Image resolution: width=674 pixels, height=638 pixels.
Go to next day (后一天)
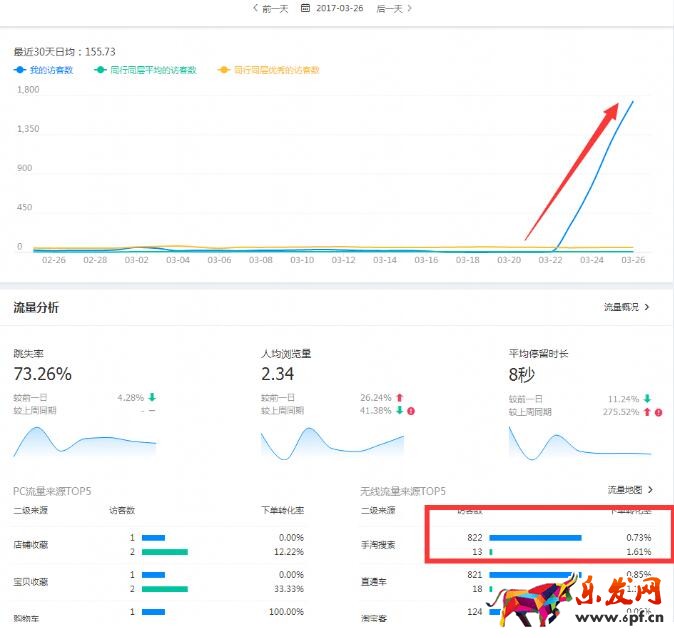point(394,8)
